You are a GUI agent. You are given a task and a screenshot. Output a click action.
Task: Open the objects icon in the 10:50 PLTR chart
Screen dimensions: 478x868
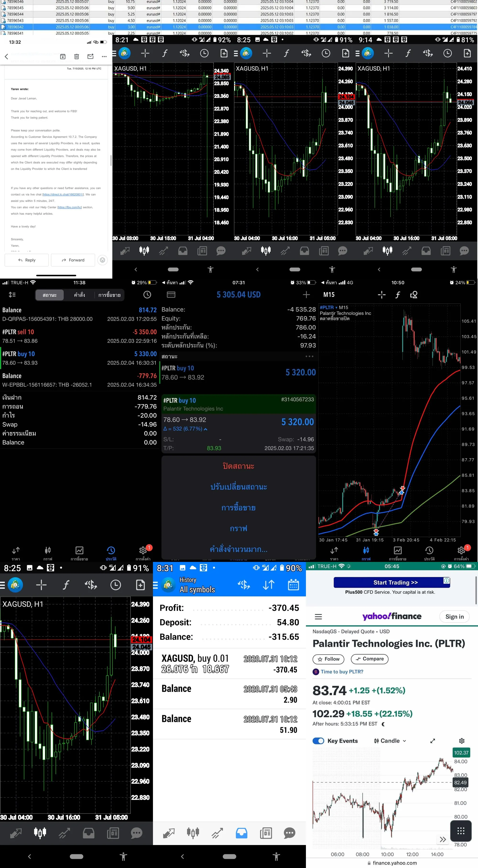pos(414,295)
